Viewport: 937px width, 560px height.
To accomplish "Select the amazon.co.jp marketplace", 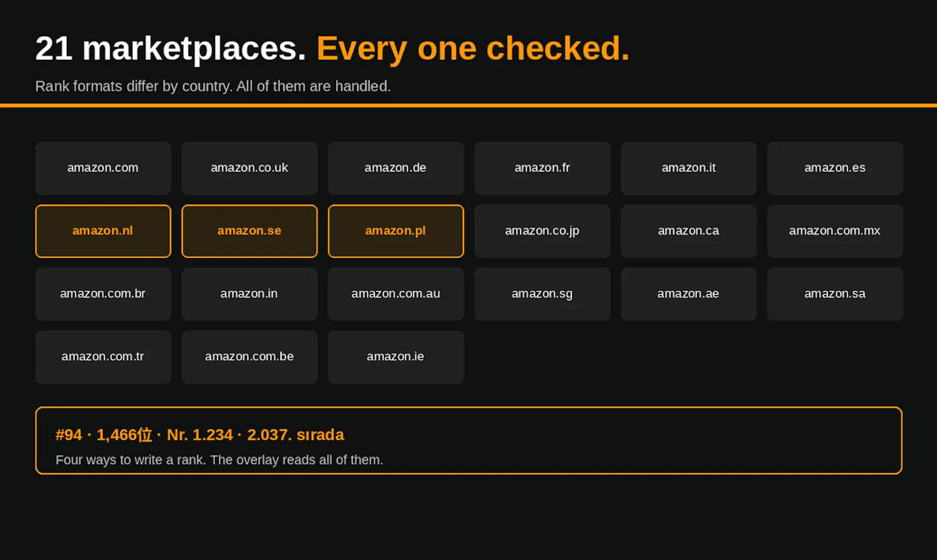I will coord(542,231).
